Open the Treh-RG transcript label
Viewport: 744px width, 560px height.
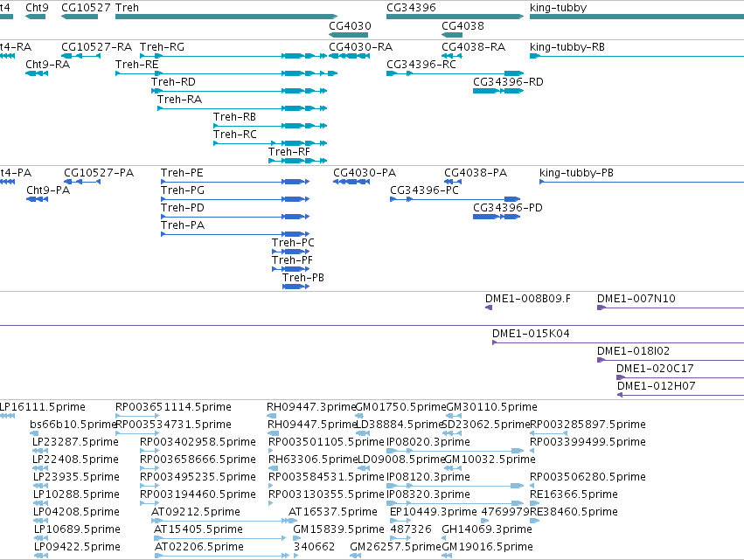point(162,47)
